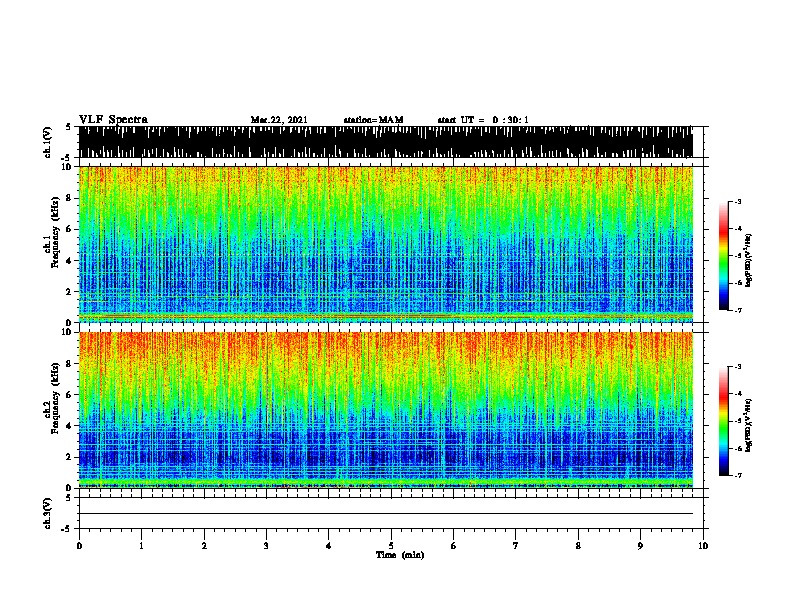Click the ch.1 spectrogram panel
This screenshot has height=612, width=792.
385,244
